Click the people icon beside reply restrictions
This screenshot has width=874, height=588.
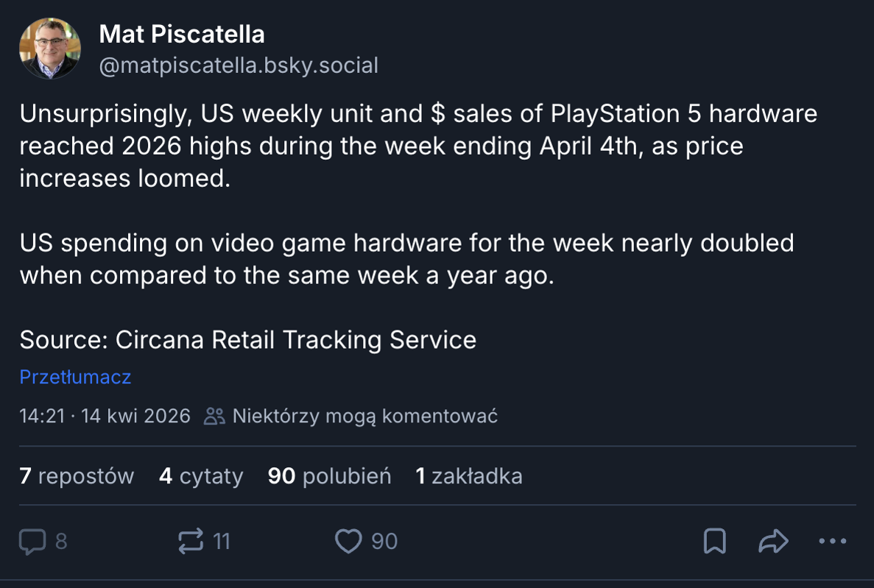point(214,417)
